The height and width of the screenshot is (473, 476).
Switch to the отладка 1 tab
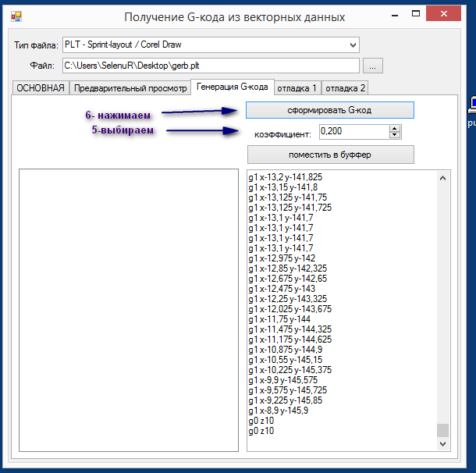tap(297, 88)
